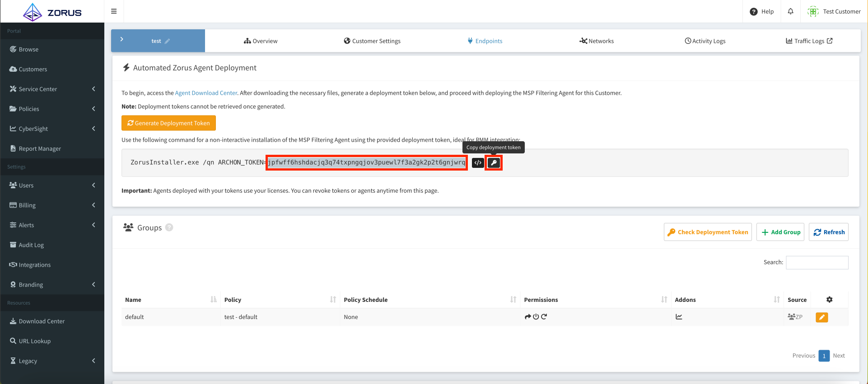Open the Activity Logs tab
868x384 pixels.
click(x=705, y=41)
